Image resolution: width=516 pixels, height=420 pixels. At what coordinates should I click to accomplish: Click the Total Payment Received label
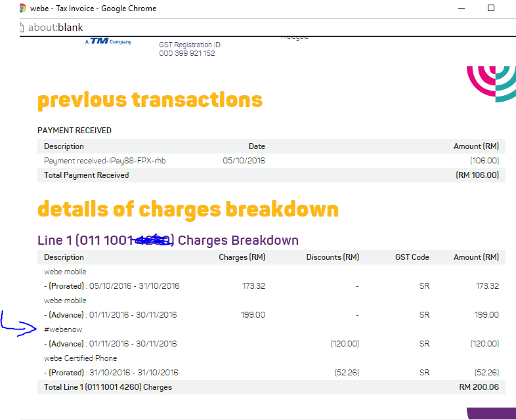(86, 175)
